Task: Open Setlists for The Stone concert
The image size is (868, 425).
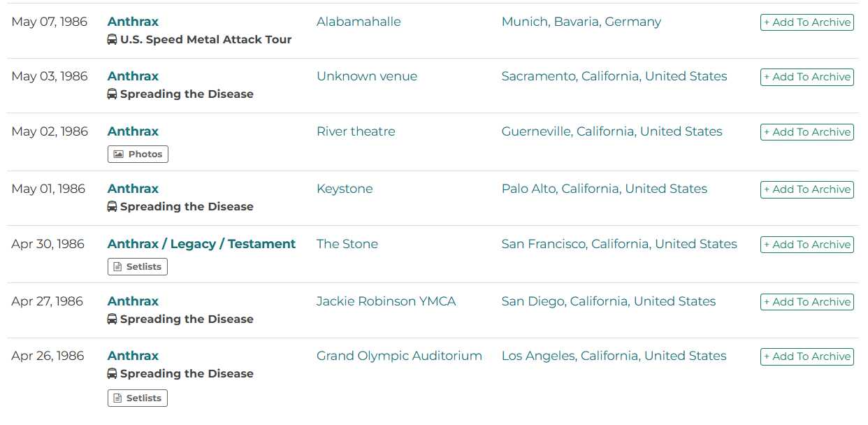Action: pyautogui.click(x=138, y=267)
